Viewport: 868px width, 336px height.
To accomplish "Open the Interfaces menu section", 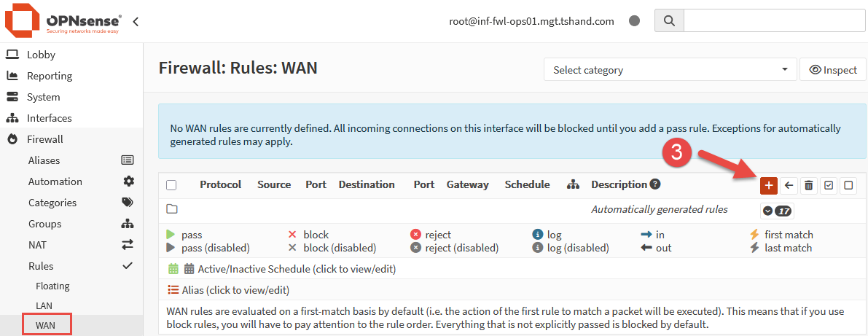I will coord(50,118).
